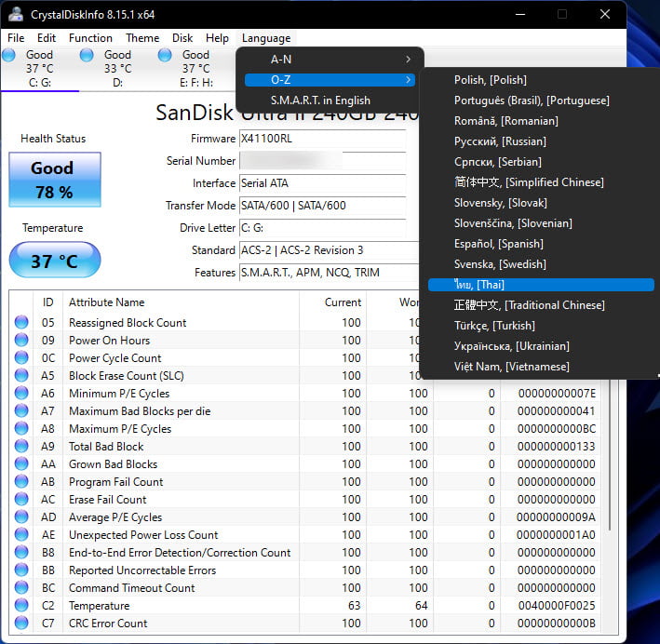This screenshot has width=660, height=644.
Task: Click the 37 °C temperature button
Action: tap(55, 261)
